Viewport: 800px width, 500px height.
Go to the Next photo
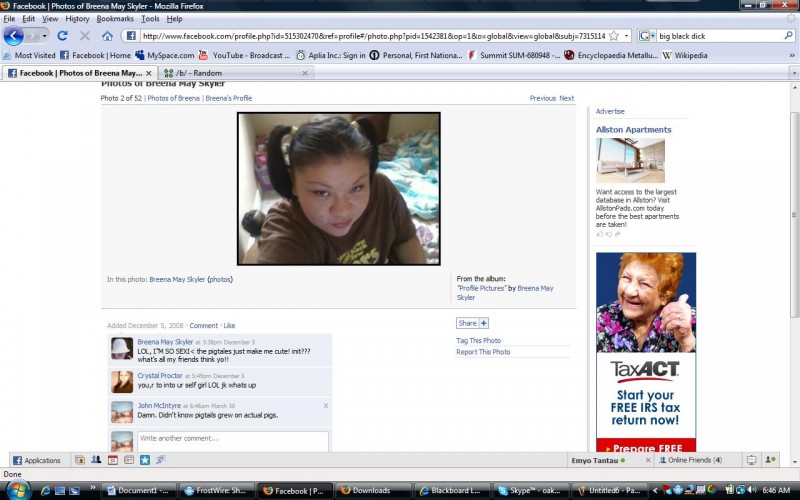point(566,98)
